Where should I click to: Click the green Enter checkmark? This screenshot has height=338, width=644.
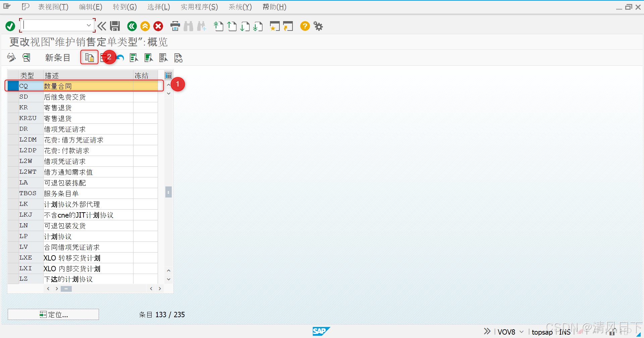pyautogui.click(x=10, y=26)
